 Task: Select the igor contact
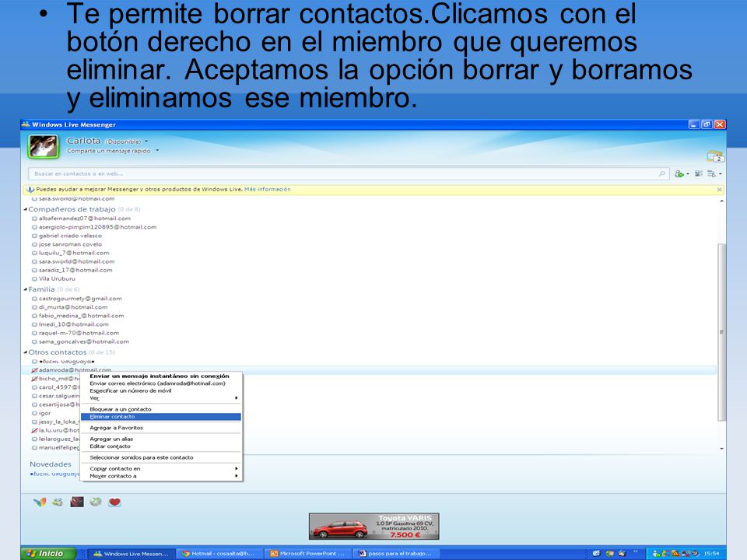[44, 413]
